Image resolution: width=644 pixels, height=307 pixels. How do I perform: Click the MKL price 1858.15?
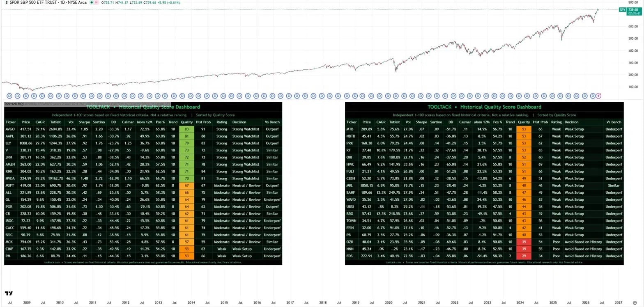pyautogui.click(x=366, y=185)
